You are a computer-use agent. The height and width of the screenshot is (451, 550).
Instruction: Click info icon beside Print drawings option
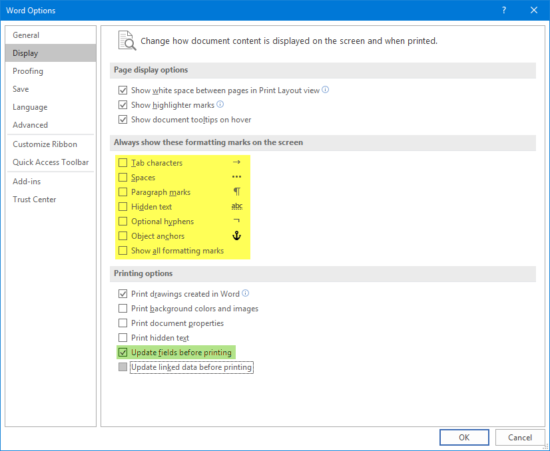click(x=246, y=293)
